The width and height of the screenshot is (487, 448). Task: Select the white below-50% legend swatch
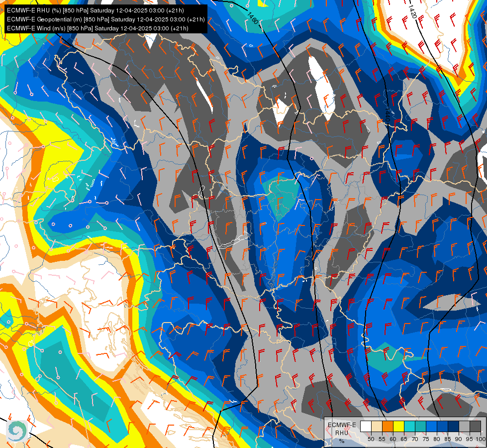pyautogui.click(x=366, y=426)
